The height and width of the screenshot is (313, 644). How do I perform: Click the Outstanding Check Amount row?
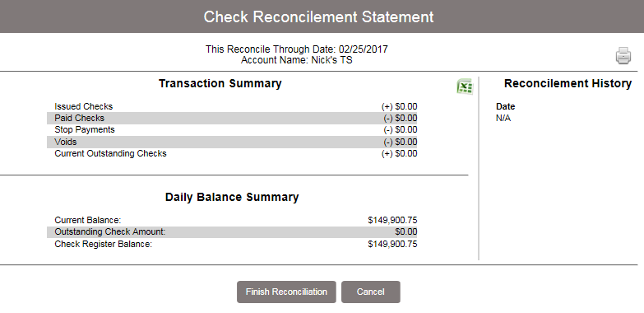[x=232, y=232]
